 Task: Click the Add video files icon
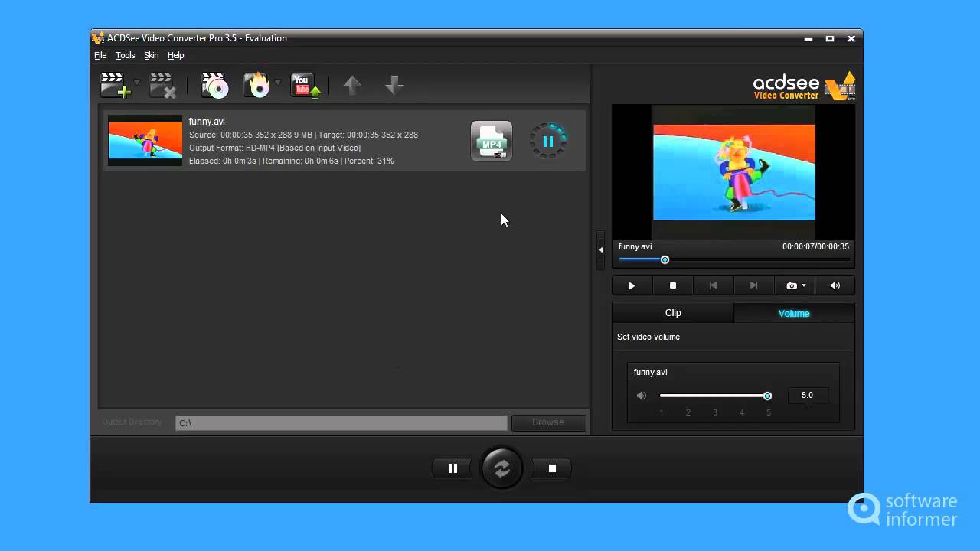(115, 84)
